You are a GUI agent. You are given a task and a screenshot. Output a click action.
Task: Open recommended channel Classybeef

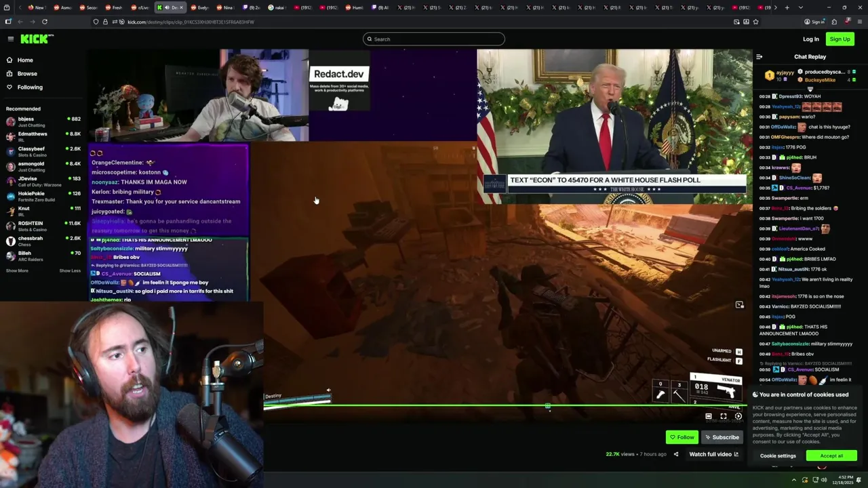click(x=42, y=151)
